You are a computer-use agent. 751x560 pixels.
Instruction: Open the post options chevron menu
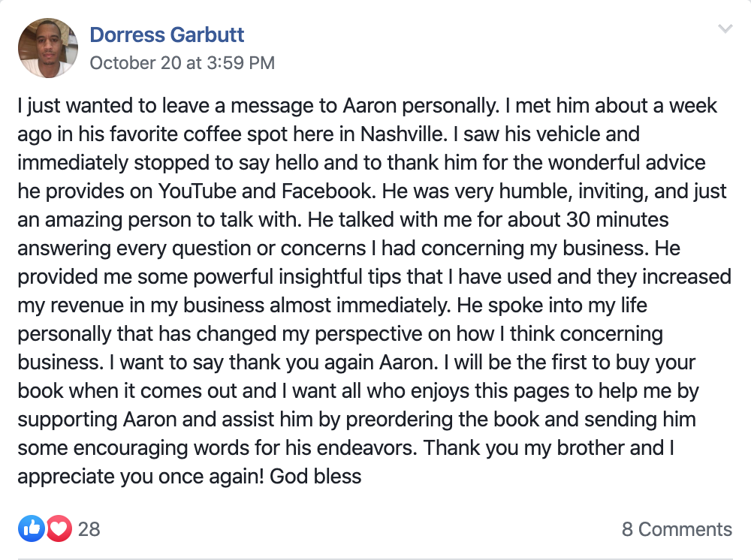[x=725, y=29]
